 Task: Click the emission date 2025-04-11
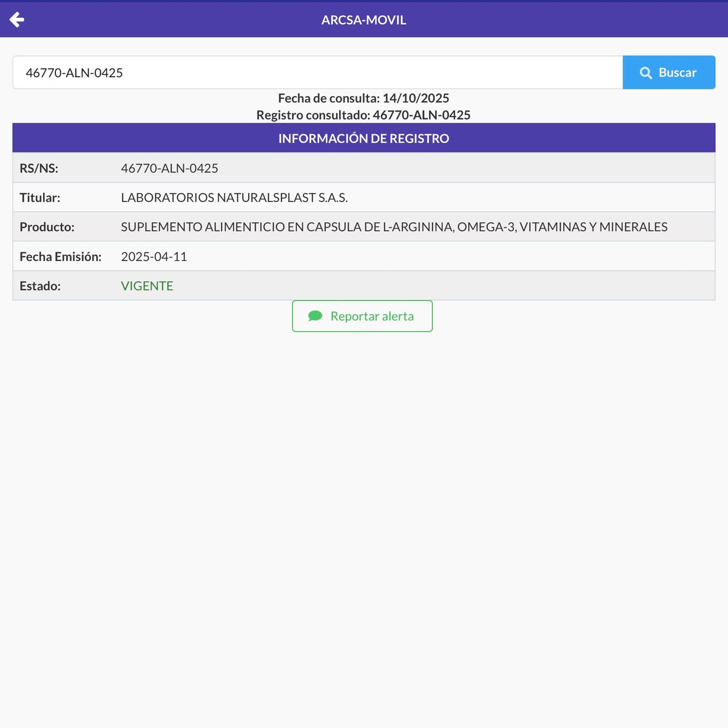(154, 257)
